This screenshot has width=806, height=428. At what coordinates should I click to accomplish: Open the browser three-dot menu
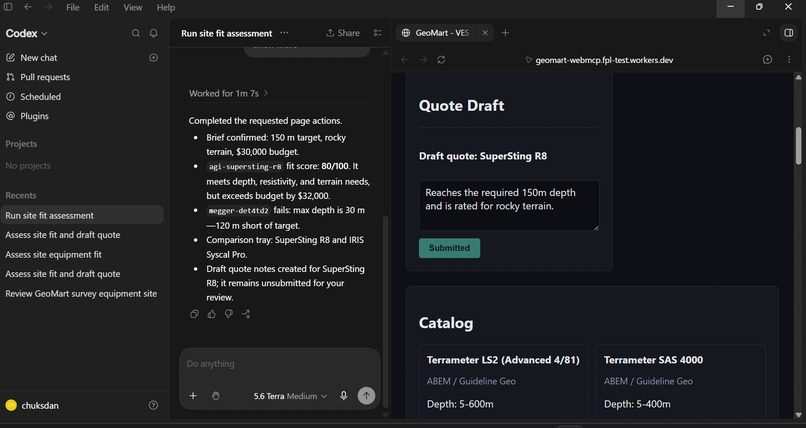point(789,60)
